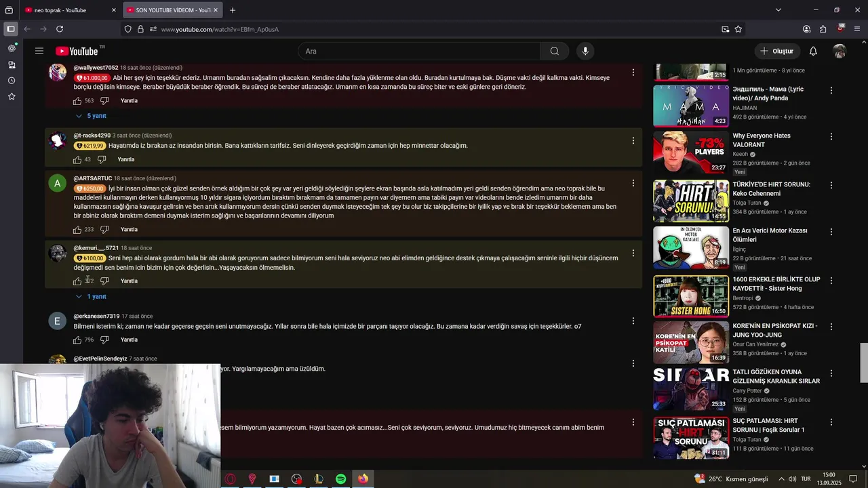Show site security lock information

pyautogui.click(x=140, y=29)
